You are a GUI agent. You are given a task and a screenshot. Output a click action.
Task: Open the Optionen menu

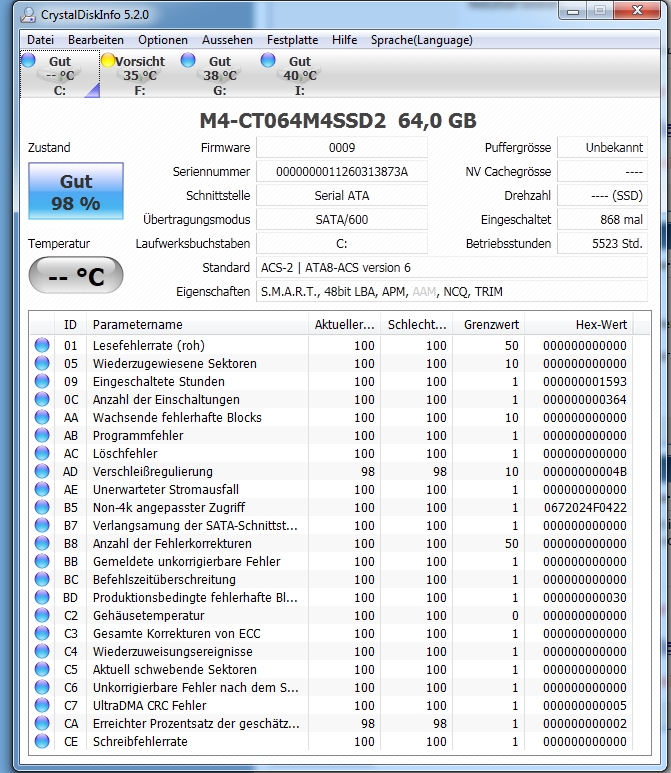coord(163,40)
